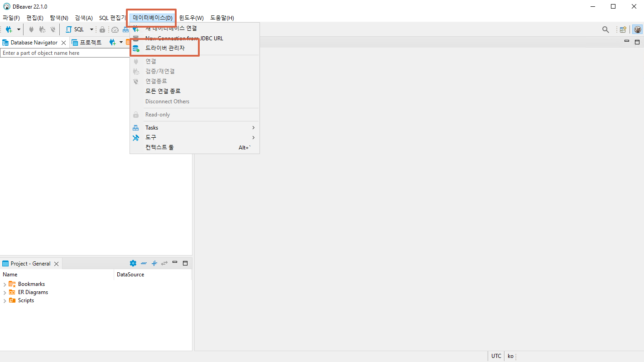Select the ER Diagrams tree item
The width and height of the screenshot is (644, 362).
pyautogui.click(x=33, y=292)
